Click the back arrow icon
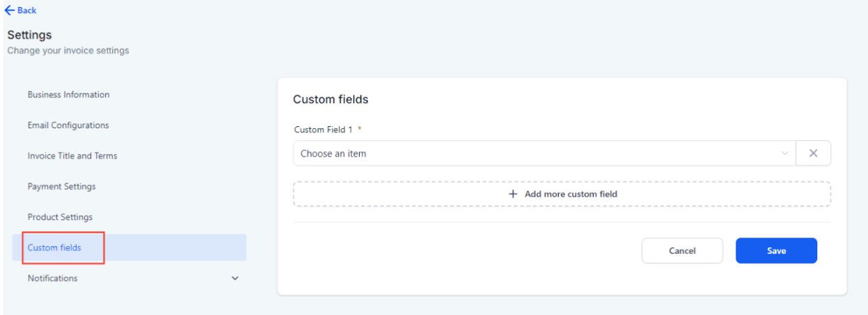Viewport: 868px width, 315px height. [x=10, y=10]
